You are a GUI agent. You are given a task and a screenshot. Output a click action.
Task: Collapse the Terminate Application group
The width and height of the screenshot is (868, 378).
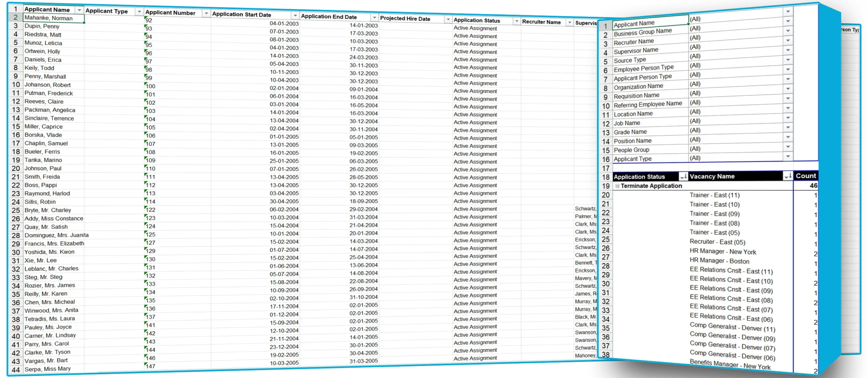click(618, 186)
